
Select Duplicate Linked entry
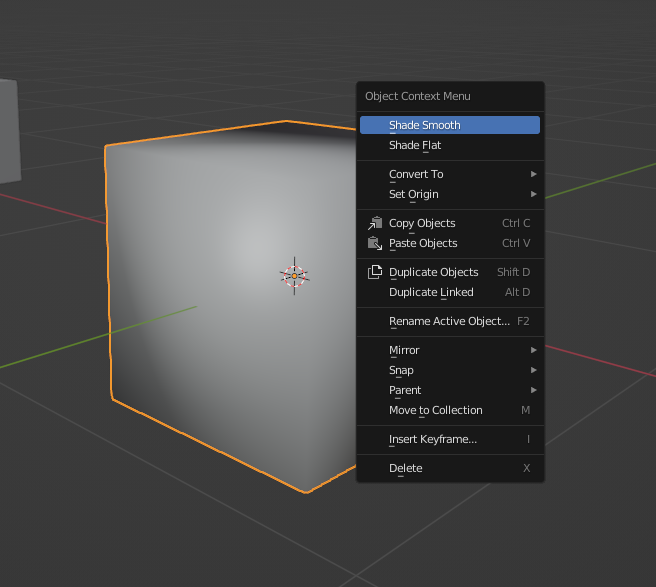tap(450, 292)
